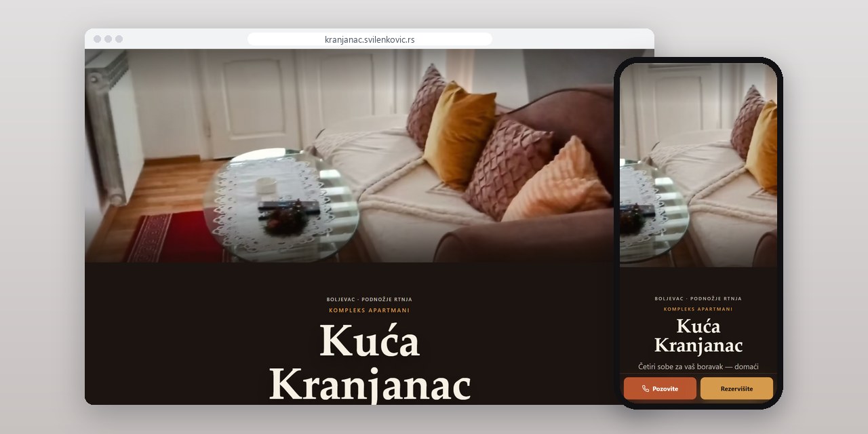
Task: Click the kranjanac.svilenkovic.rs address bar
Action: pos(370,39)
